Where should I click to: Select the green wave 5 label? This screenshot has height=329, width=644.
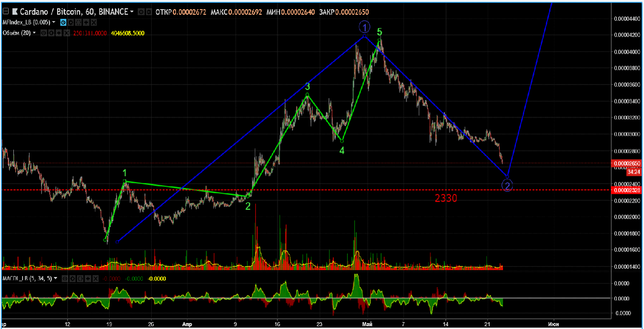click(379, 32)
